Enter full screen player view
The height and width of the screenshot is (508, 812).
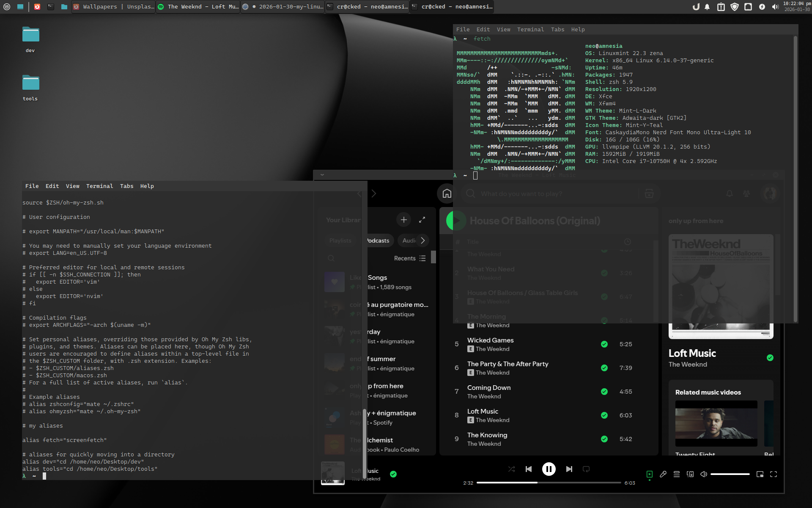click(x=774, y=474)
